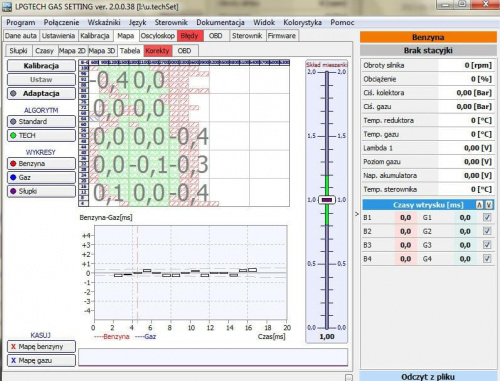Open the red Korekty sub-tab
Image resolution: width=500 pixels, height=381 pixels.
(158, 51)
